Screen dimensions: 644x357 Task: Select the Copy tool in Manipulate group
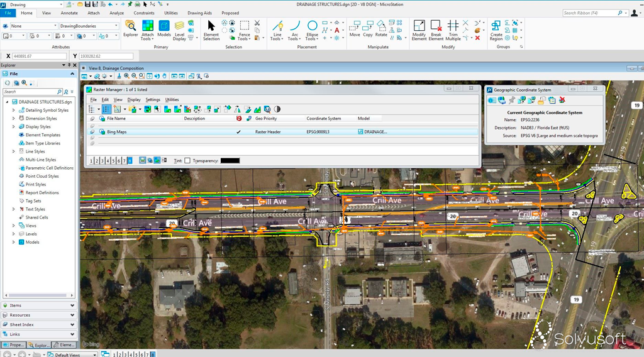click(368, 29)
